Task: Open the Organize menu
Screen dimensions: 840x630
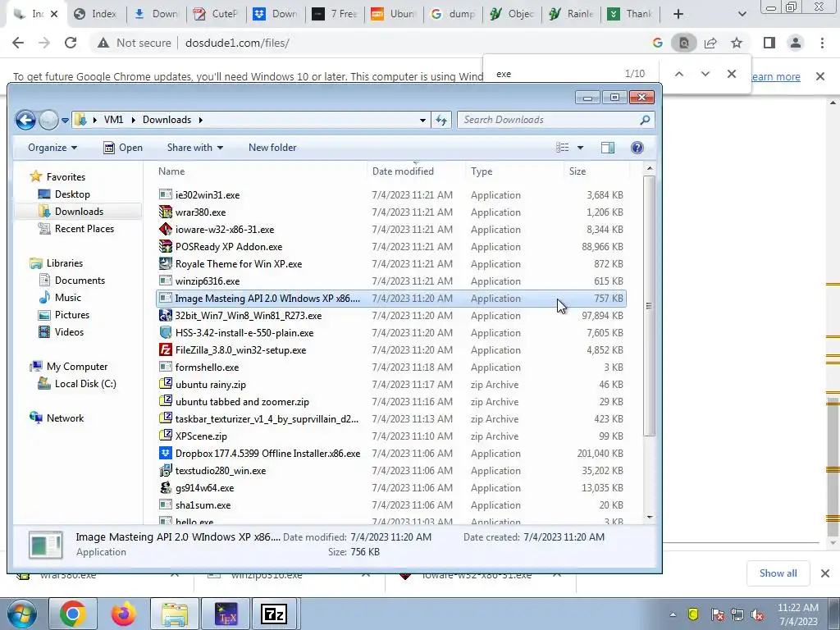Action: point(52,148)
